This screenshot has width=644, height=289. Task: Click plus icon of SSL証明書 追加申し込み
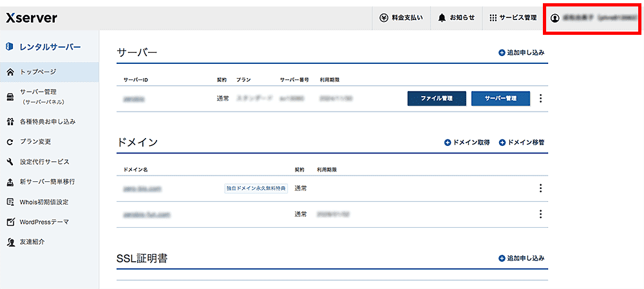(x=502, y=259)
